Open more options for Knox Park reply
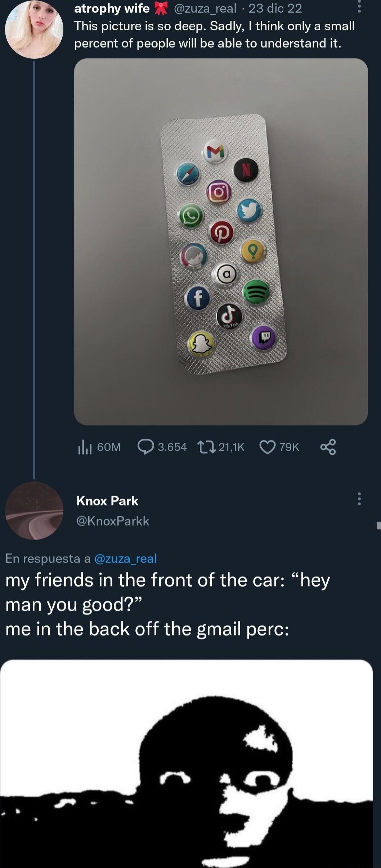381x868 pixels. (359, 499)
